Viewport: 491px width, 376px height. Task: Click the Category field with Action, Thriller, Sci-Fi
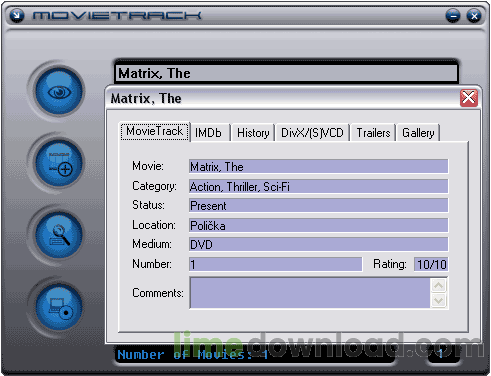[318, 186]
